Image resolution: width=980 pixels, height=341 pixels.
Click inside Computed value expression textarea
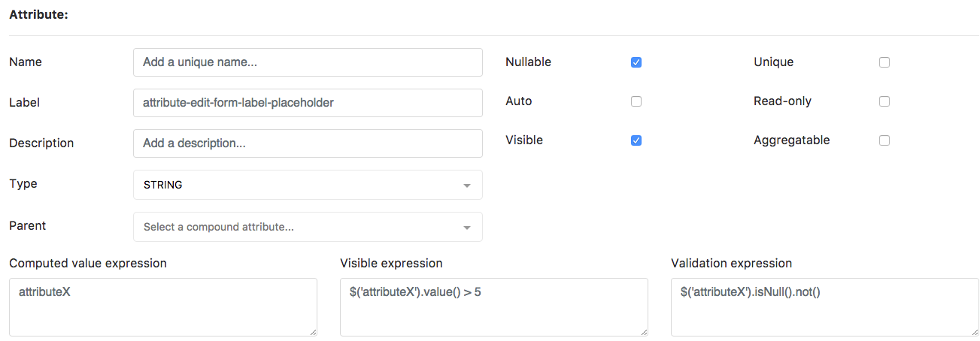pyautogui.click(x=163, y=307)
